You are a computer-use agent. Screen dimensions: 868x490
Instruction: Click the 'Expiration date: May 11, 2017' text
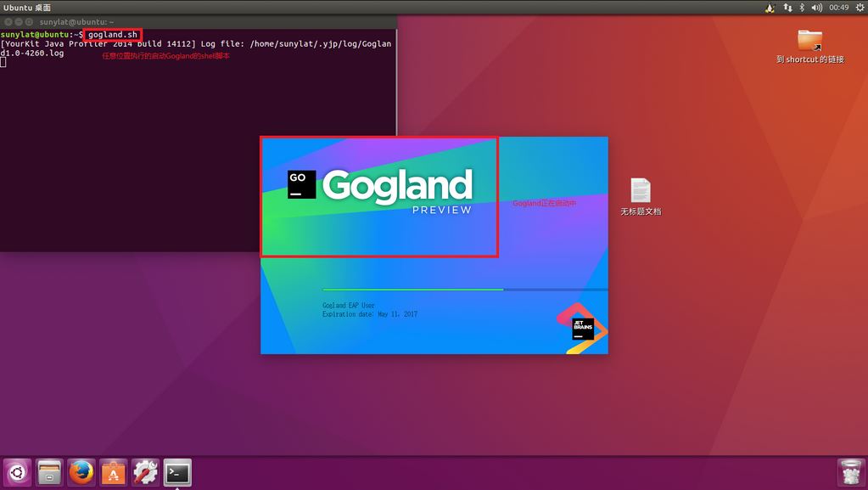click(x=370, y=314)
